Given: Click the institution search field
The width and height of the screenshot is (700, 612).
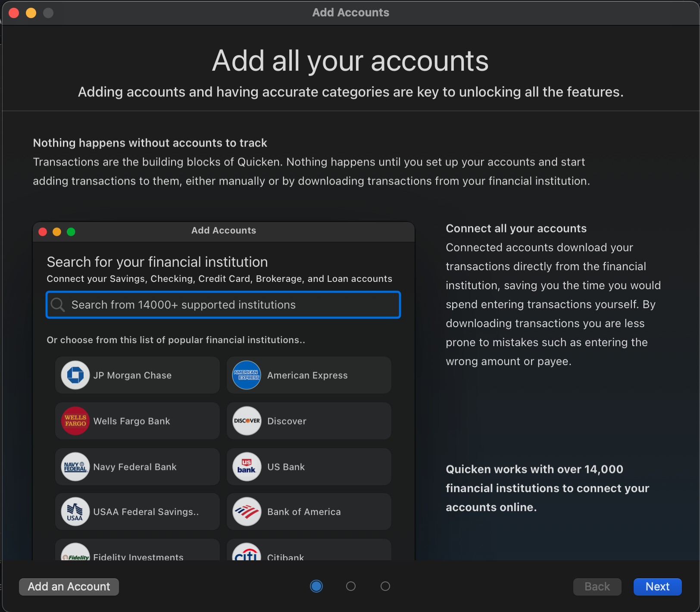Looking at the screenshot, I should (x=223, y=305).
